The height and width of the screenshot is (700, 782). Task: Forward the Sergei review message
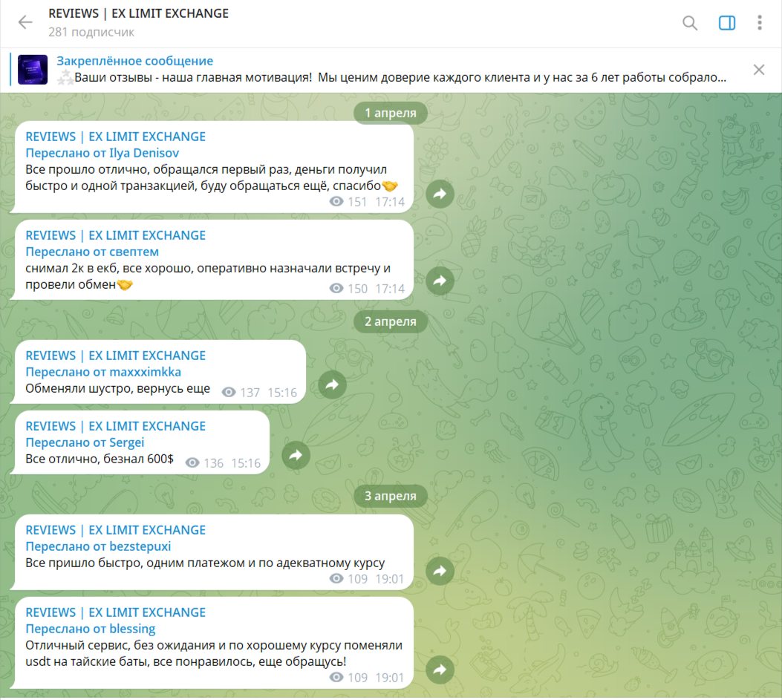(296, 455)
